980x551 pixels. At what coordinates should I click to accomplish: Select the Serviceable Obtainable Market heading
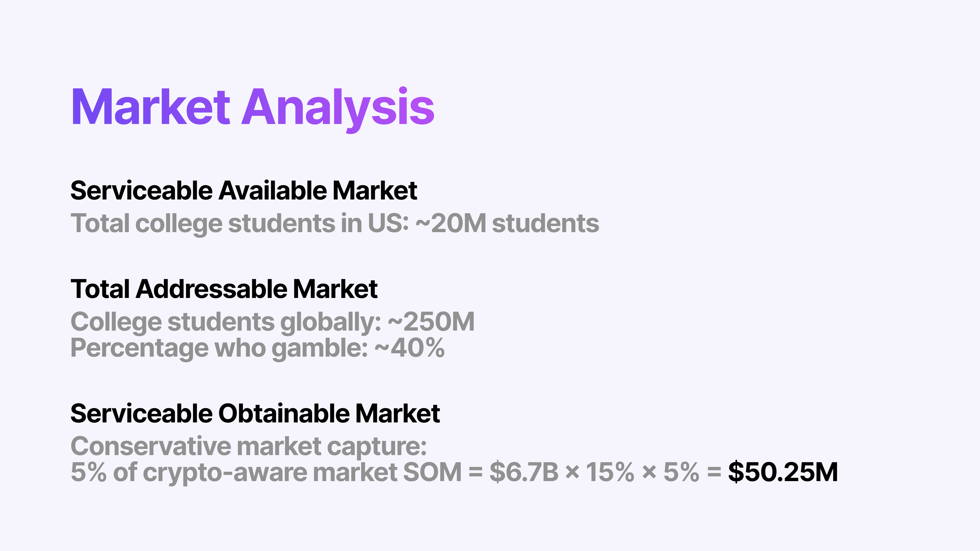[255, 413]
